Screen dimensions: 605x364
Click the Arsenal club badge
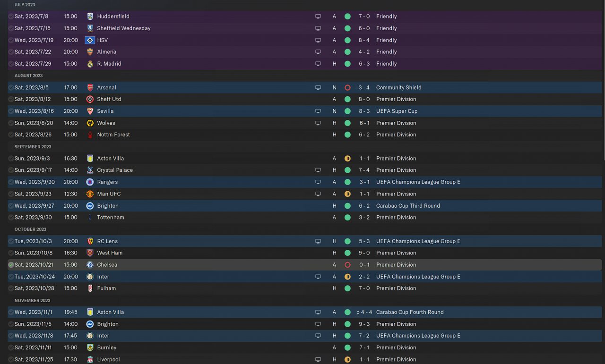pos(90,87)
